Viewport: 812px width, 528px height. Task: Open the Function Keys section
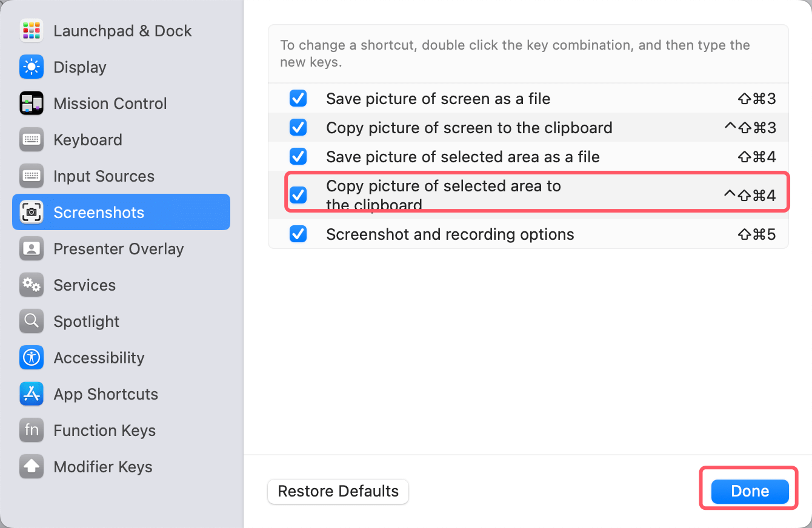click(104, 431)
